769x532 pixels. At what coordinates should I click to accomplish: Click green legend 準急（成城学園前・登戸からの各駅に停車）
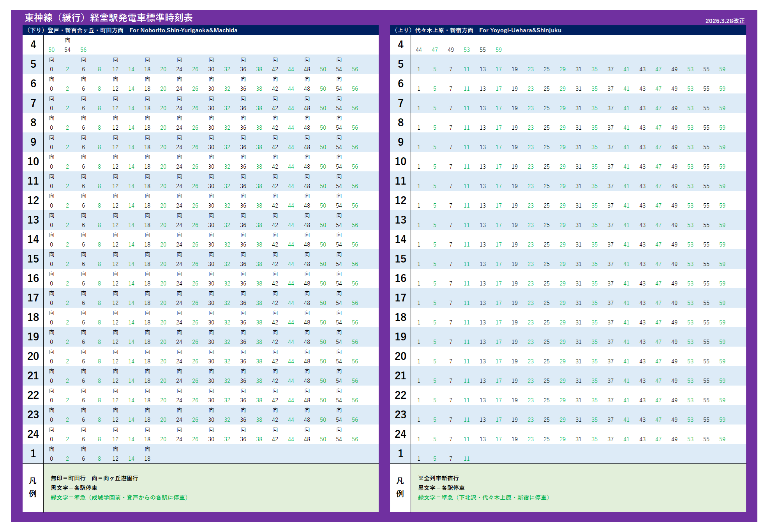pos(120,498)
